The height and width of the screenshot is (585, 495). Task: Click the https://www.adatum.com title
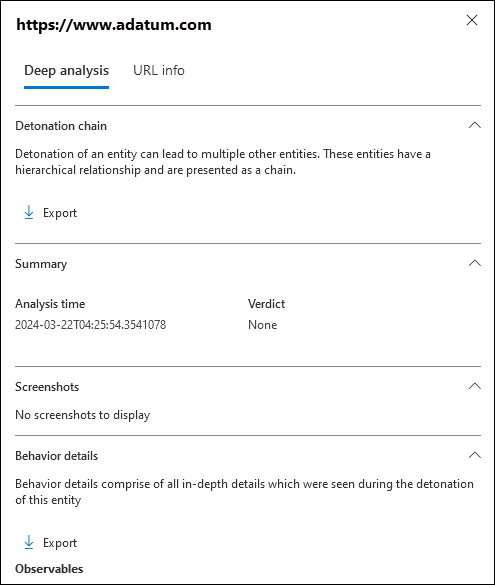tap(114, 25)
